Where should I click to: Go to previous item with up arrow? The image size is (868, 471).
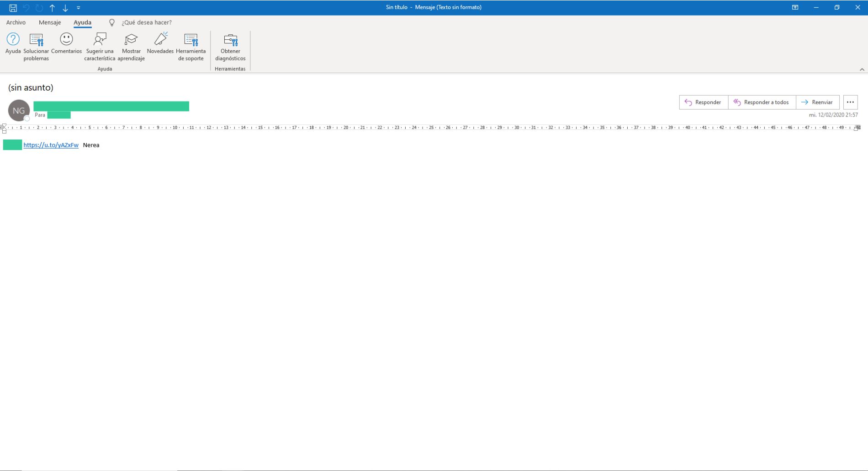click(52, 8)
